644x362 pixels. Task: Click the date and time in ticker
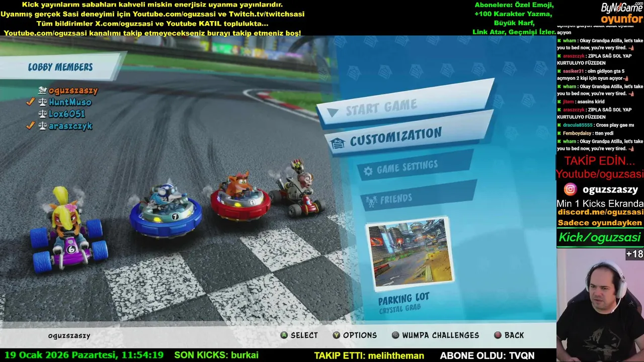tap(84, 355)
